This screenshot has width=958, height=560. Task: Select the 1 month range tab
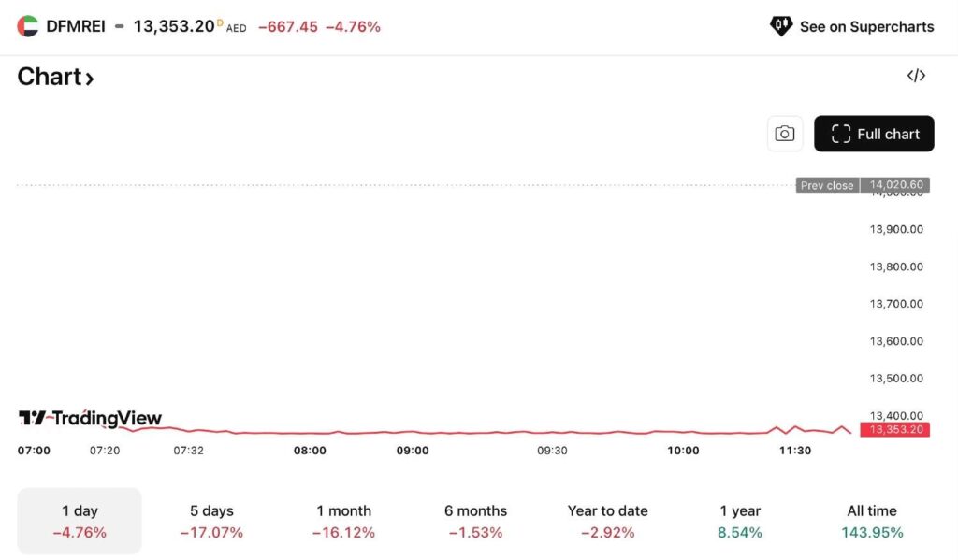click(343, 521)
